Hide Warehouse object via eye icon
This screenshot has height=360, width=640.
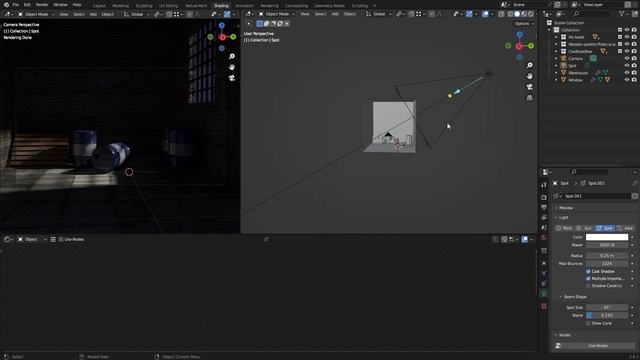(x=627, y=73)
